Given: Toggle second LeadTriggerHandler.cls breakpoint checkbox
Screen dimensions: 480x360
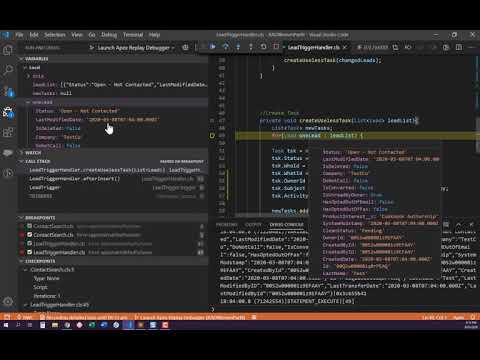Looking at the screenshot, I should pos(29,252).
